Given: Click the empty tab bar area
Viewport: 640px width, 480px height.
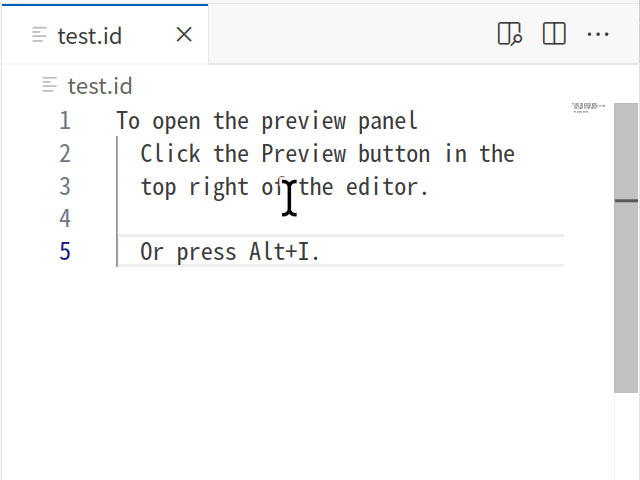Looking at the screenshot, I should (x=351, y=34).
